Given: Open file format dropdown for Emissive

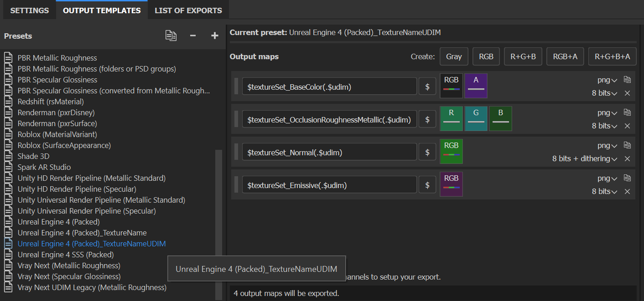Looking at the screenshot, I should (x=607, y=179).
